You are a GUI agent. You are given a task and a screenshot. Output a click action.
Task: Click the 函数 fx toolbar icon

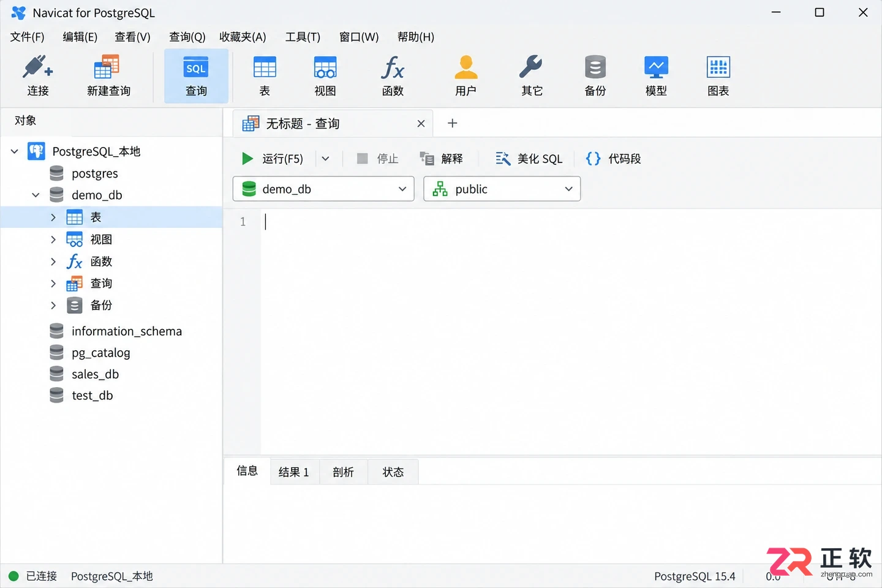click(x=393, y=76)
